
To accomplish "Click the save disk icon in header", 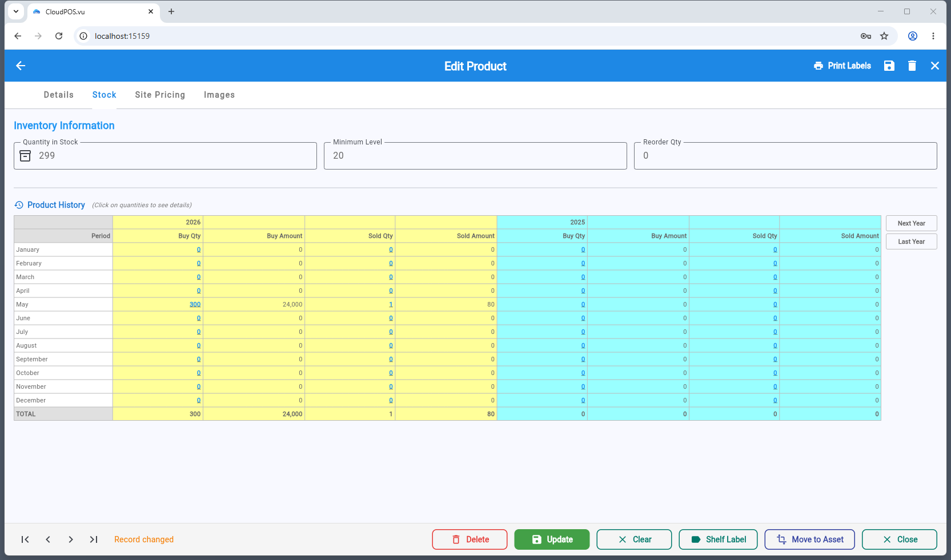I will coord(889,66).
